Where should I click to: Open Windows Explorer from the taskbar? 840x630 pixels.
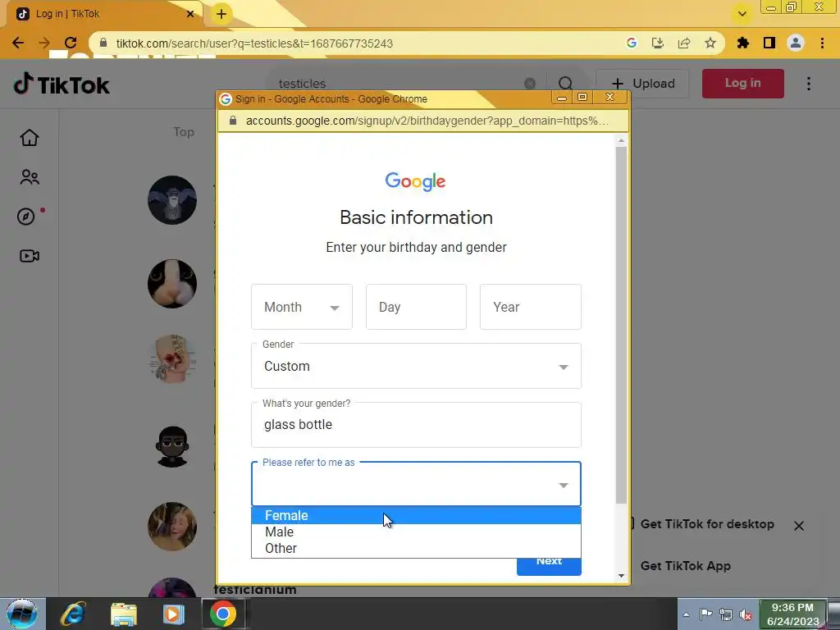coord(124,614)
